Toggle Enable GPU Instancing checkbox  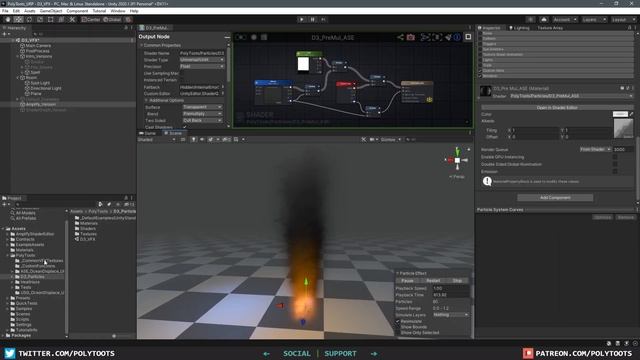click(x=615, y=157)
